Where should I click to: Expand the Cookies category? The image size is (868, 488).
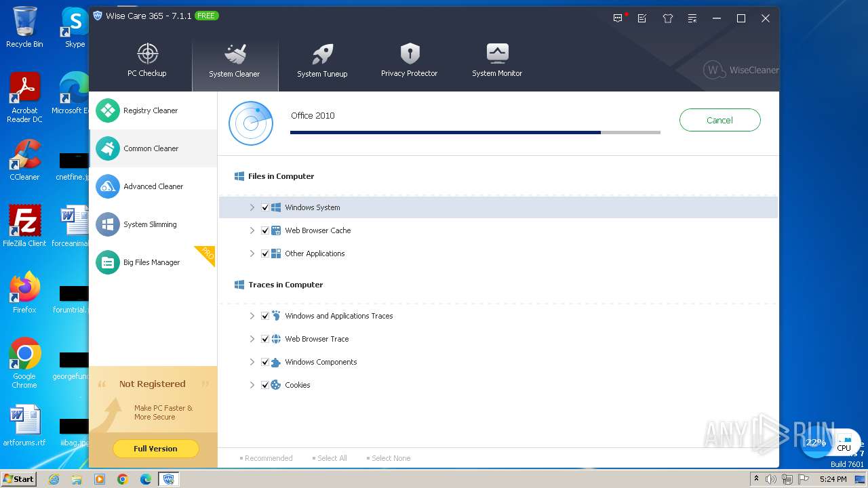pos(252,385)
